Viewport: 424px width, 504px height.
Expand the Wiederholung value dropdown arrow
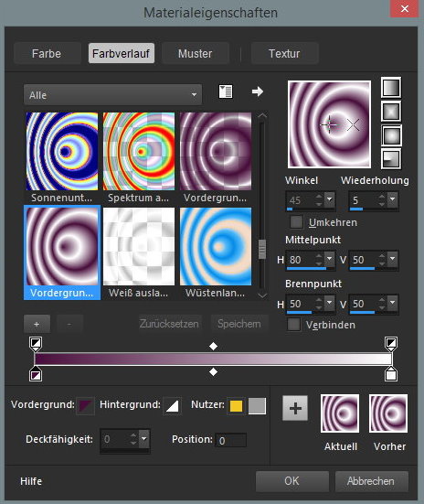pos(393,199)
